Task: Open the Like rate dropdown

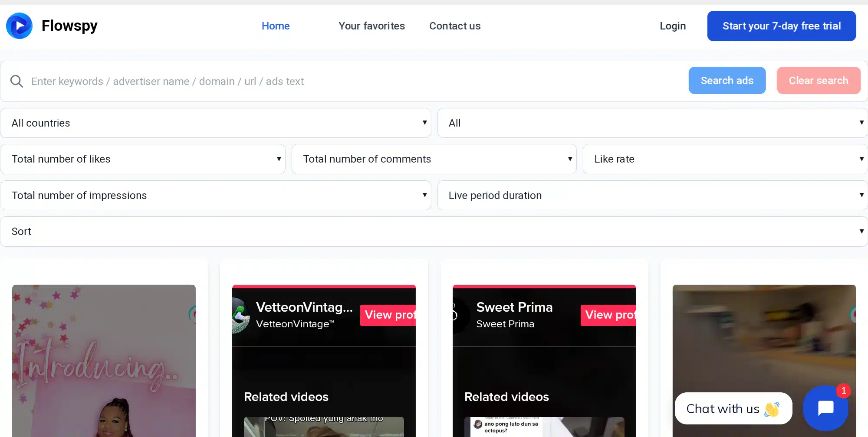Action: [x=725, y=159]
